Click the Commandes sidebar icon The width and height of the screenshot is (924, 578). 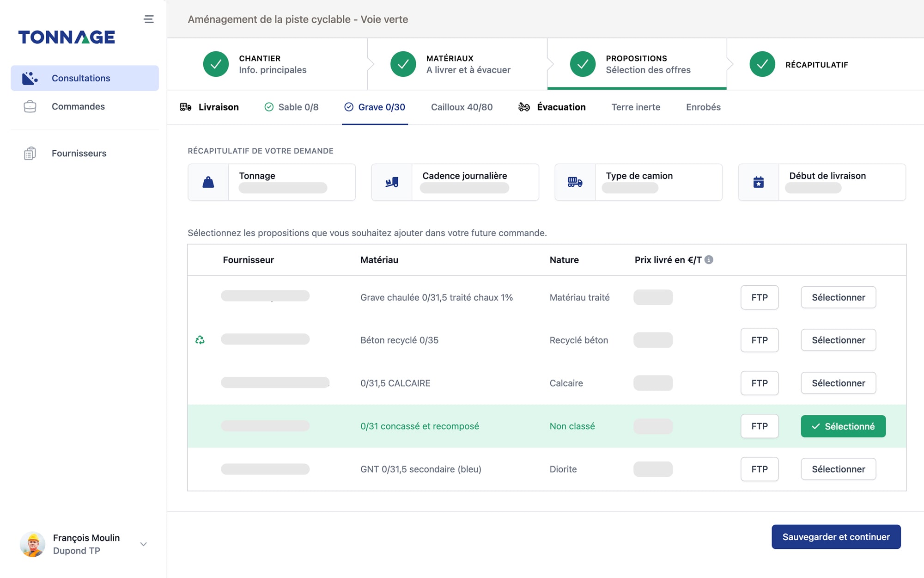(29, 105)
